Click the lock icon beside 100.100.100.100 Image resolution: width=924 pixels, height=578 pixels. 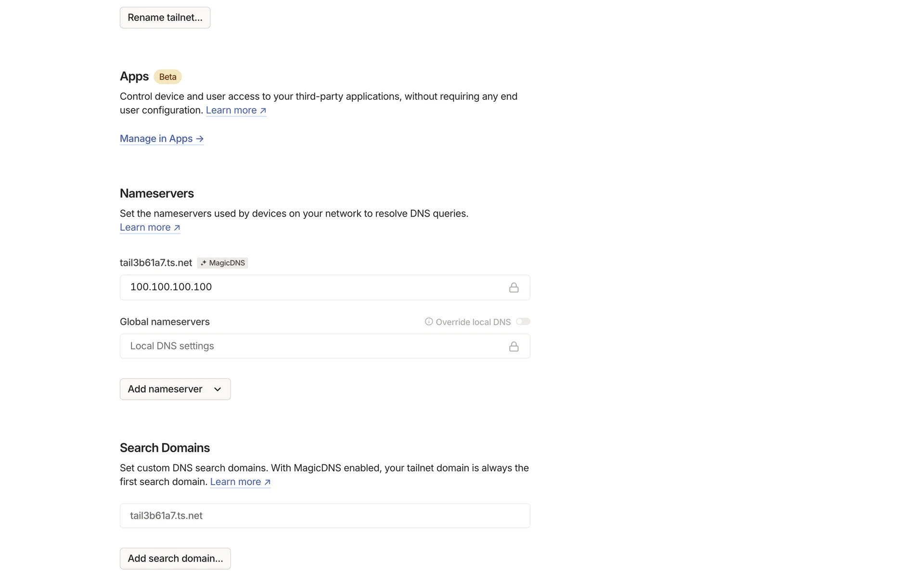coord(513,288)
